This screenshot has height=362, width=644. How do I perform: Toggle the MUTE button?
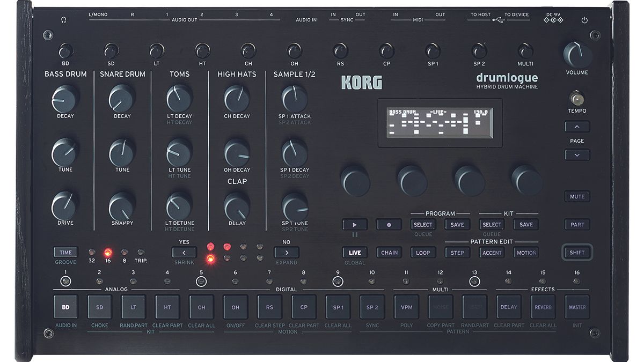click(x=577, y=196)
